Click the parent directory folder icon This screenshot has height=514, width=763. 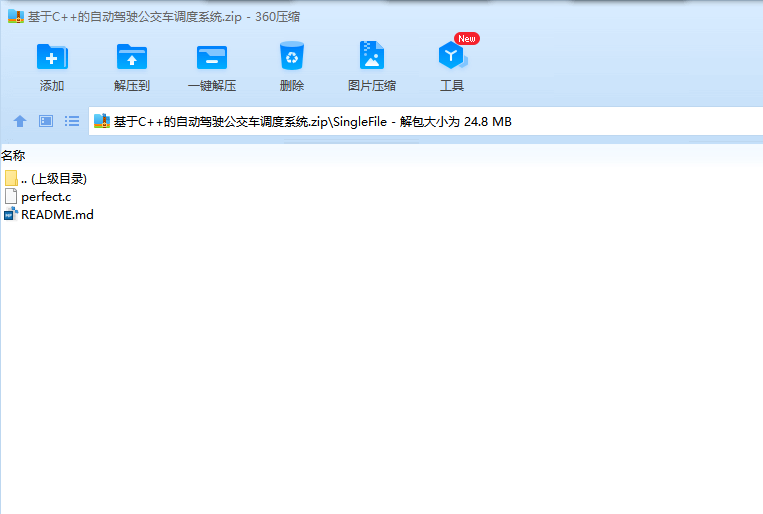pyautogui.click(x=11, y=178)
